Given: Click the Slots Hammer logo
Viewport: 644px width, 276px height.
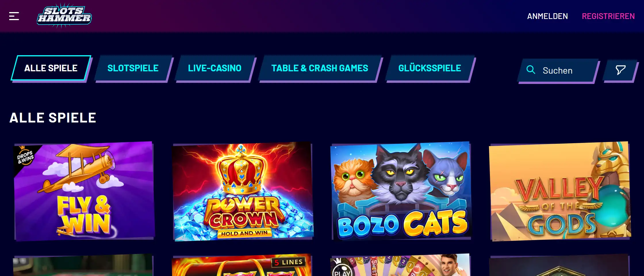Looking at the screenshot, I should click(64, 16).
